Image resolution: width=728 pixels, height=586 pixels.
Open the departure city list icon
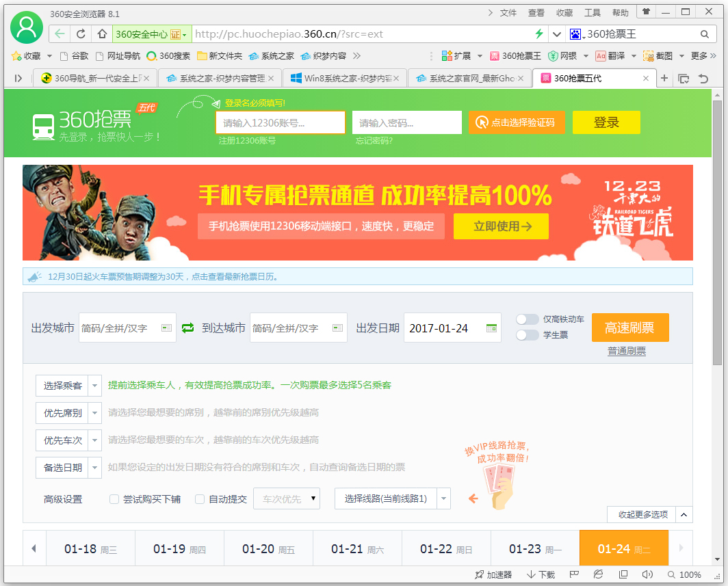point(166,328)
